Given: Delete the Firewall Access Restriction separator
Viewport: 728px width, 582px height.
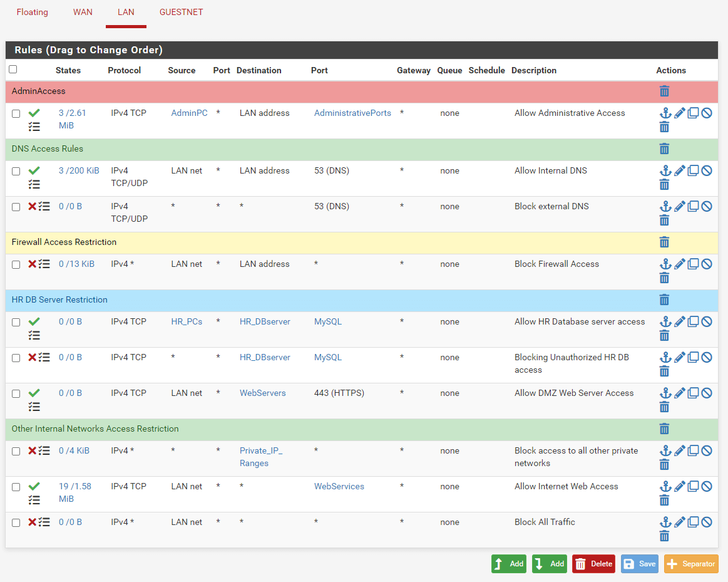Looking at the screenshot, I should [x=664, y=242].
